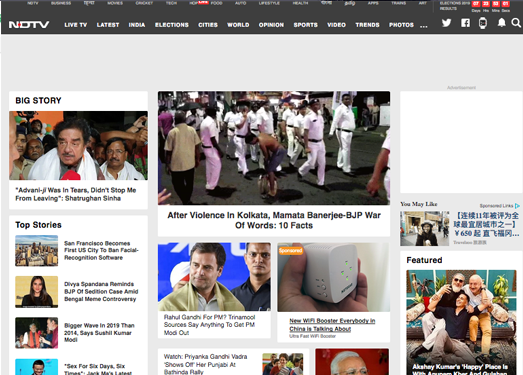Screen dimensions: 523x375
Task: Open OPINION section
Action: pos(271,25)
